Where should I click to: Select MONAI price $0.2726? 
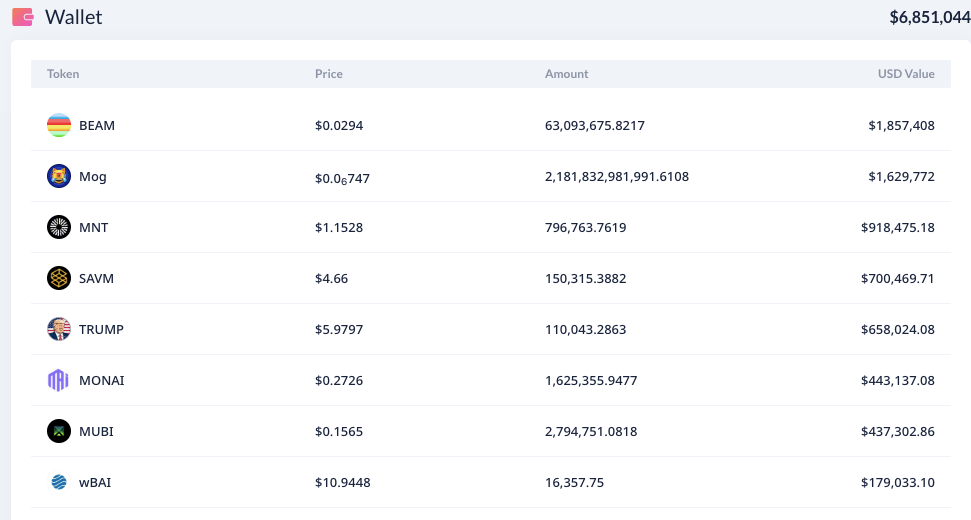[x=339, y=381]
